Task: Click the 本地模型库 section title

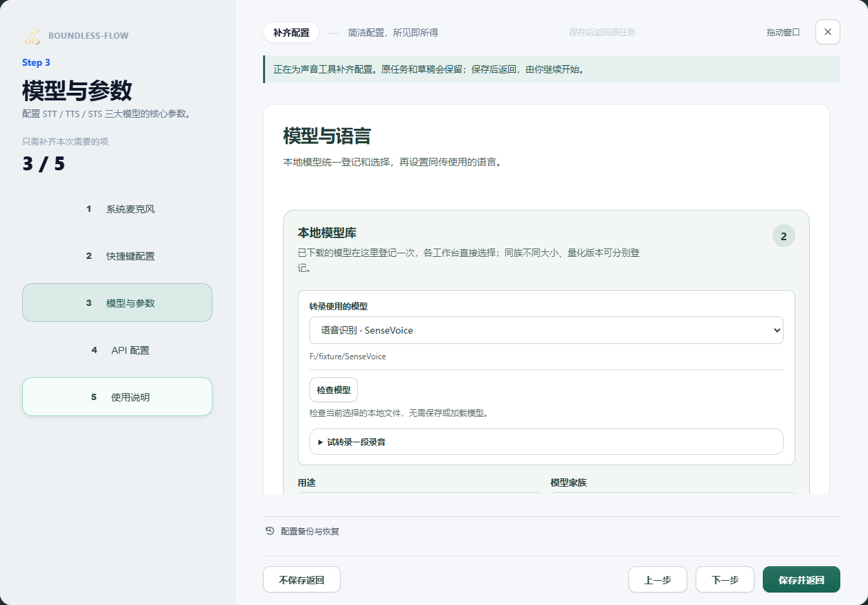Action: coord(327,233)
